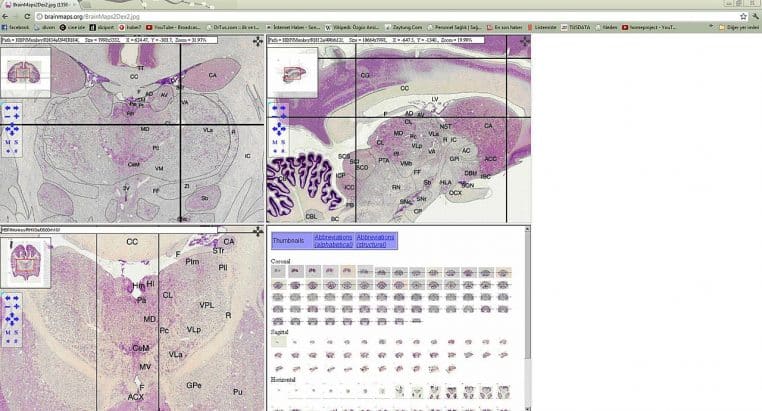Image resolution: width=762 pixels, height=411 pixels.
Task: Click pan arrows cross in bottom-left viewer
Action: [x=12, y=319]
